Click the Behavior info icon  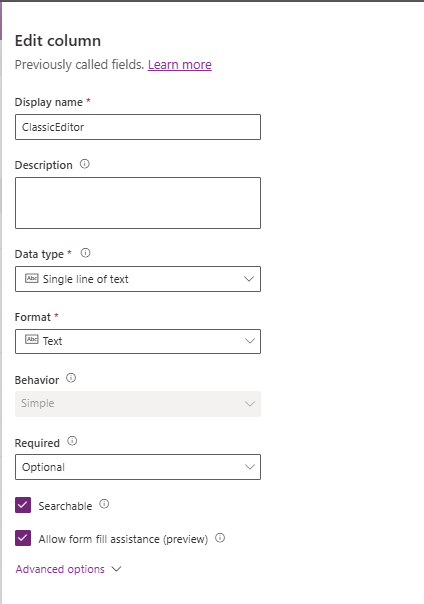click(x=71, y=378)
